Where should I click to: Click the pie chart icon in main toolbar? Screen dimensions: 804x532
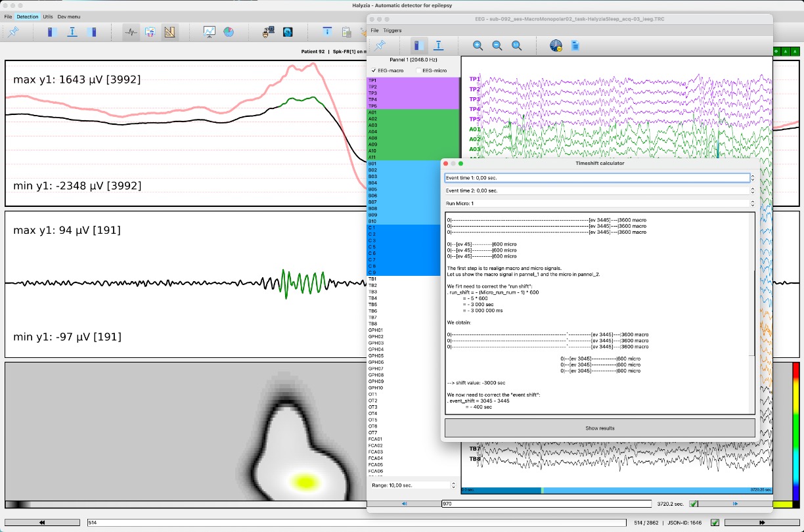click(229, 32)
